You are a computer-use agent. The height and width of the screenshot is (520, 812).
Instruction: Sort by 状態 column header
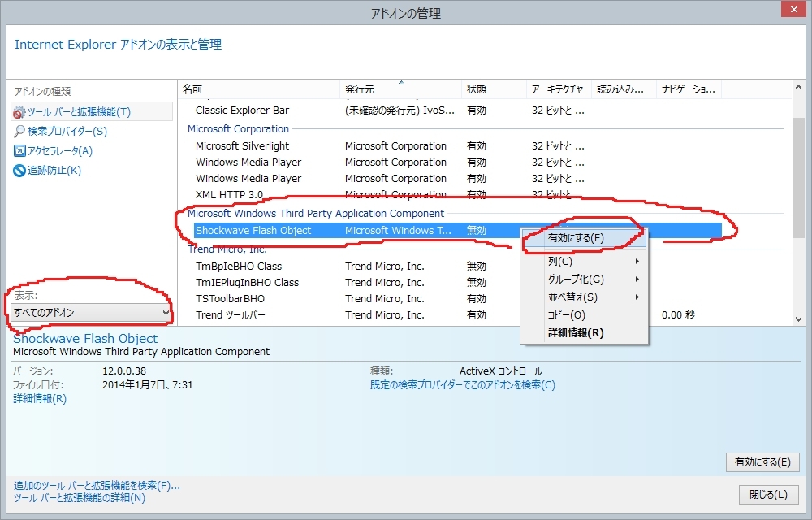(x=494, y=89)
